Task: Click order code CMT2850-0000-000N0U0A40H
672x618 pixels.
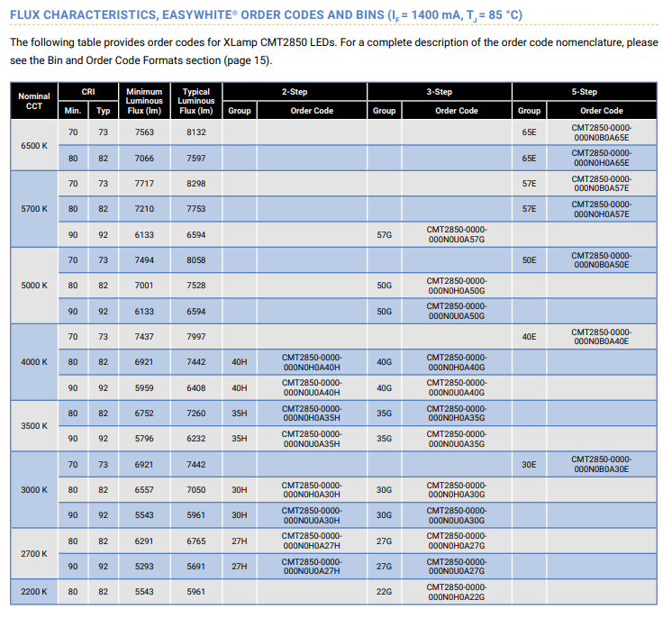Action: [312, 387]
